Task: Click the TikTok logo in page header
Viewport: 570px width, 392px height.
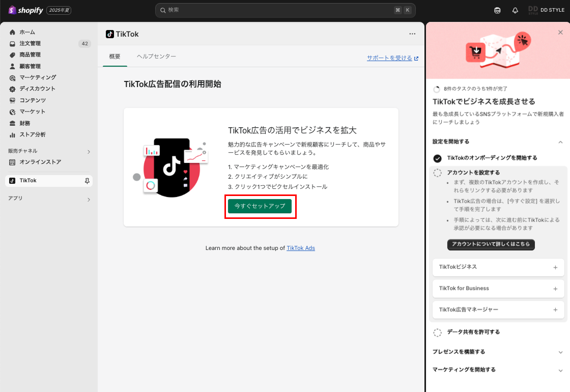Action: coord(110,34)
